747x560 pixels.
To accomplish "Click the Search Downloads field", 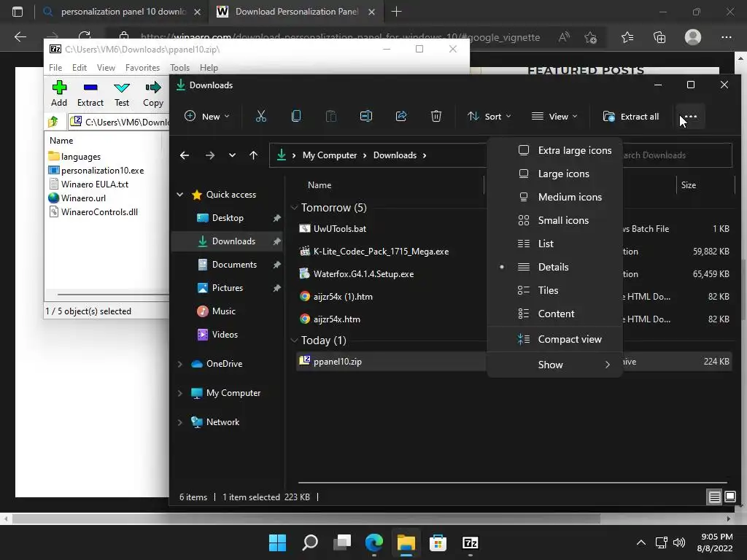I will click(676, 155).
